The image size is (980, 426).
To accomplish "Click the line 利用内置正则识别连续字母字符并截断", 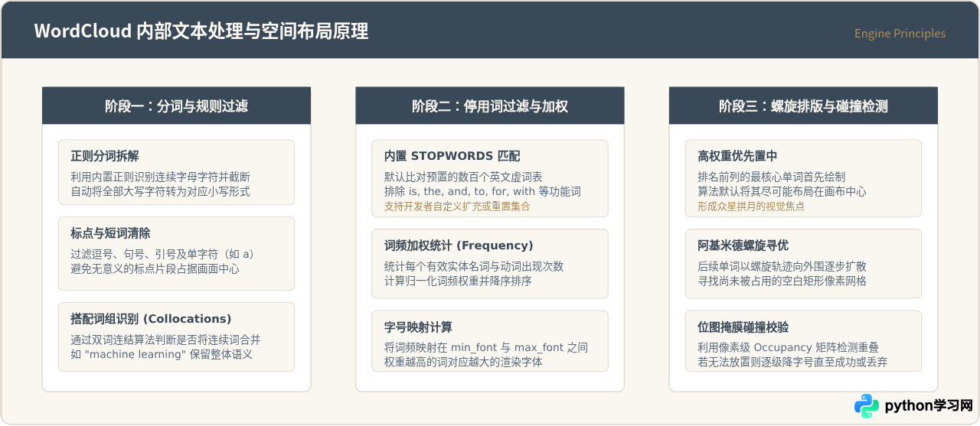I will pos(160,177).
